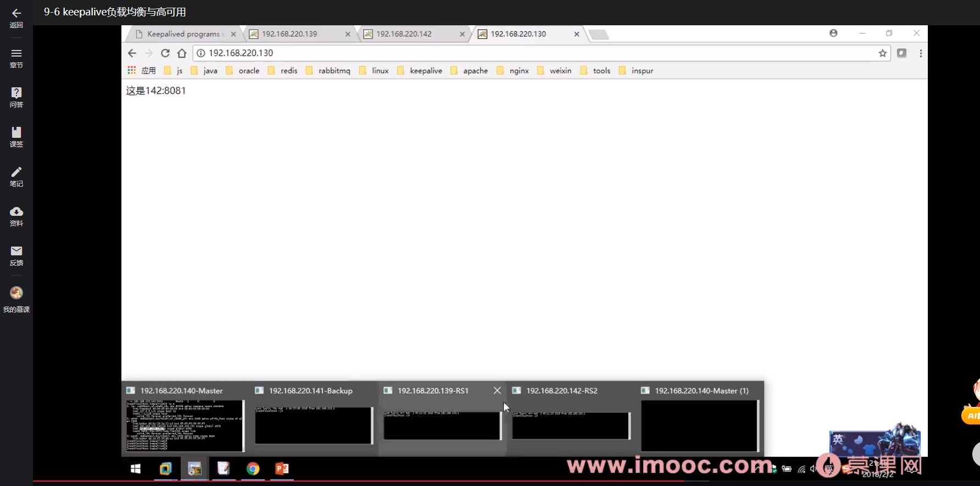Image resolution: width=980 pixels, height=486 pixels.
Task: Close the Keepalived programs tab
Action: (233, 34)
